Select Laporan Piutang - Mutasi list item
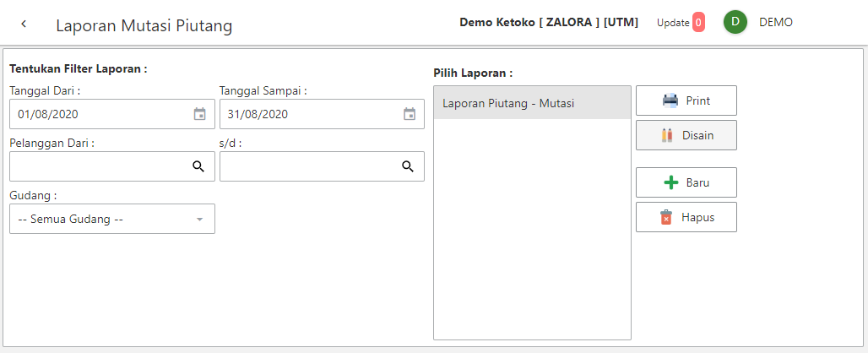 (532, 103)
